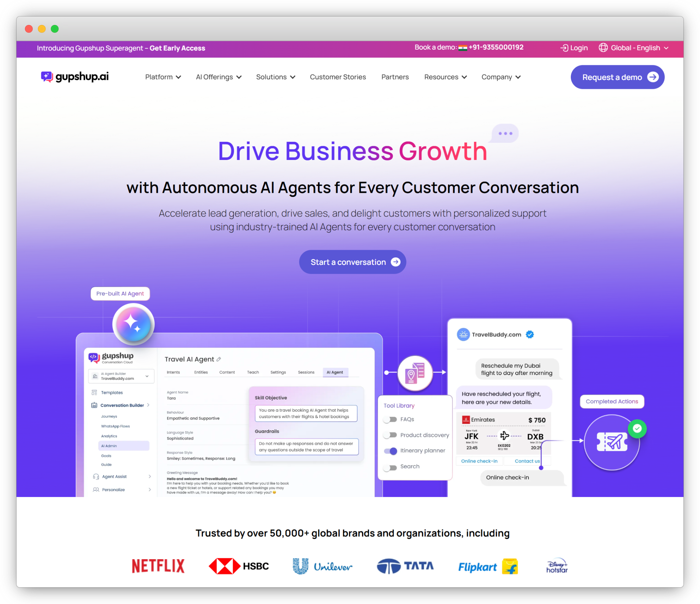Click the Personalize people icon
Viewport: 700px width, 604px height.
[x=96, y=489]
